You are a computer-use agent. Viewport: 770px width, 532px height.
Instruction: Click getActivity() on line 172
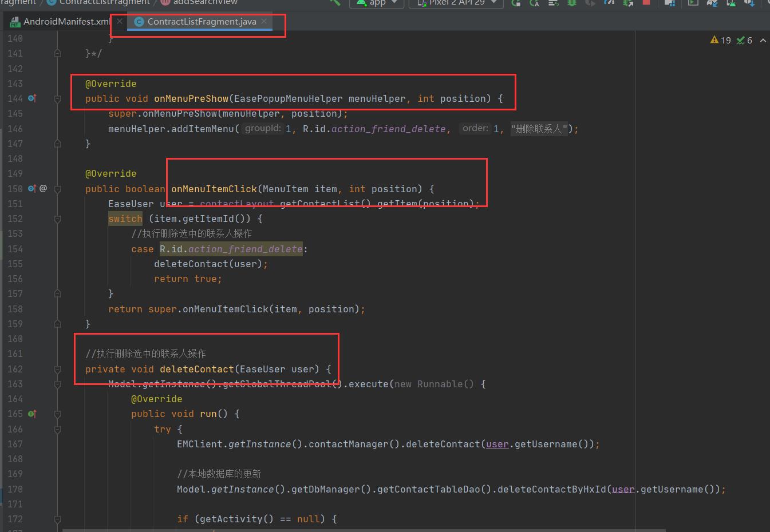click(x=237, y=519)
